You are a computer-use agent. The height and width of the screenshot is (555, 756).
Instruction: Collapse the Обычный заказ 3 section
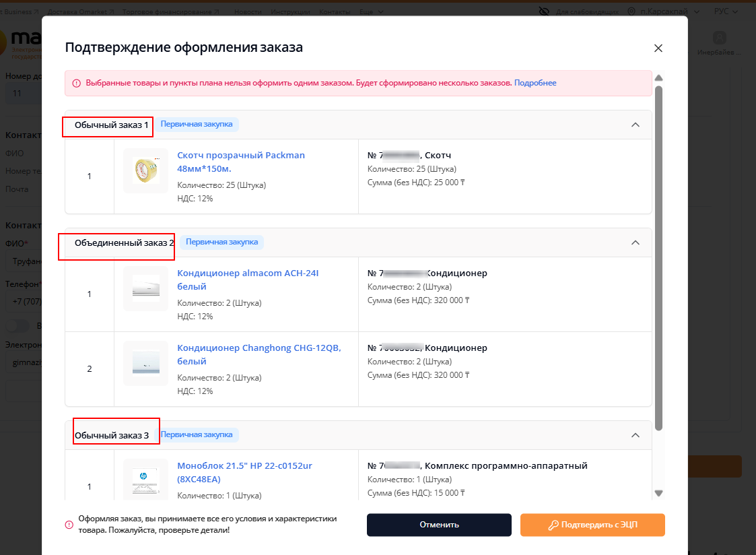(635, 435)
